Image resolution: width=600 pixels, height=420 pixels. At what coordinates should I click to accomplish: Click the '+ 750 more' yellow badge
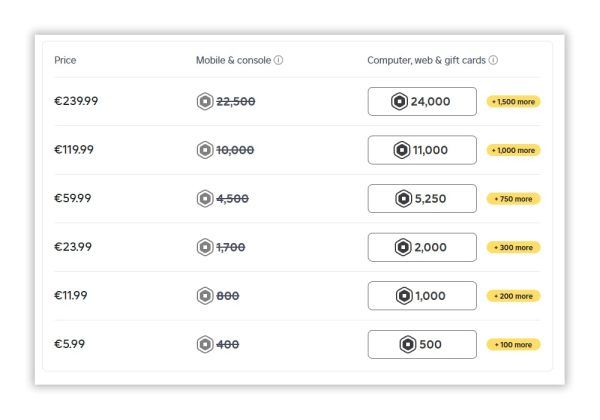click(513, 198)
